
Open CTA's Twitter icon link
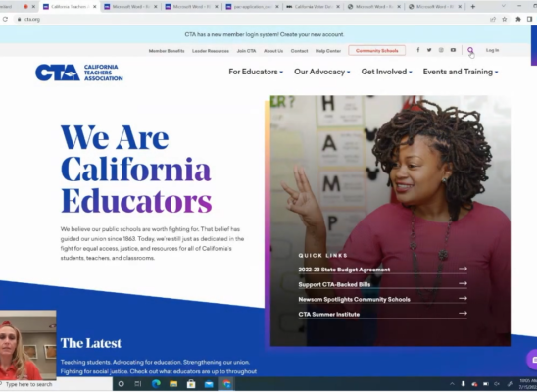[x=429, y=50]
